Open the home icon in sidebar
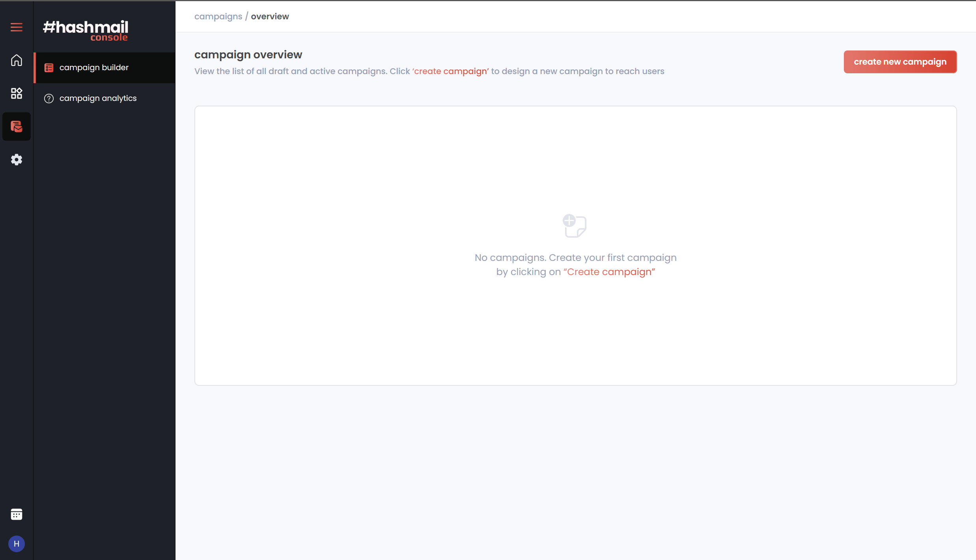This screenshot has height=560, width=976. pos(16,60)
